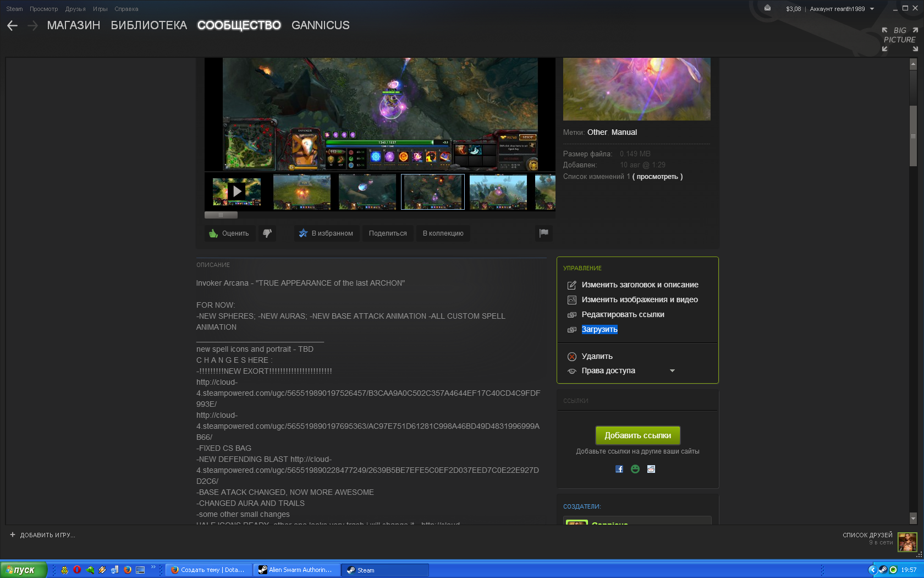Report the item with the flag icon
This screenshot has width=924, height=578.
[x=544, y=233]
